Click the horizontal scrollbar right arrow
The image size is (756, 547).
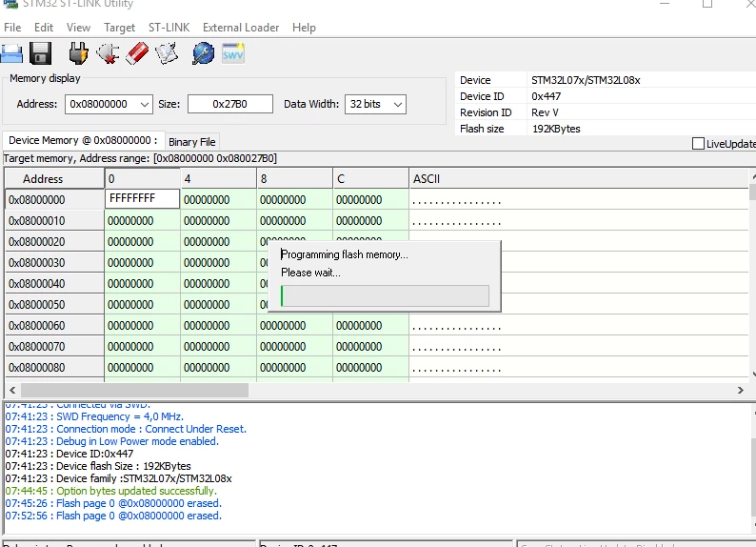740,390
